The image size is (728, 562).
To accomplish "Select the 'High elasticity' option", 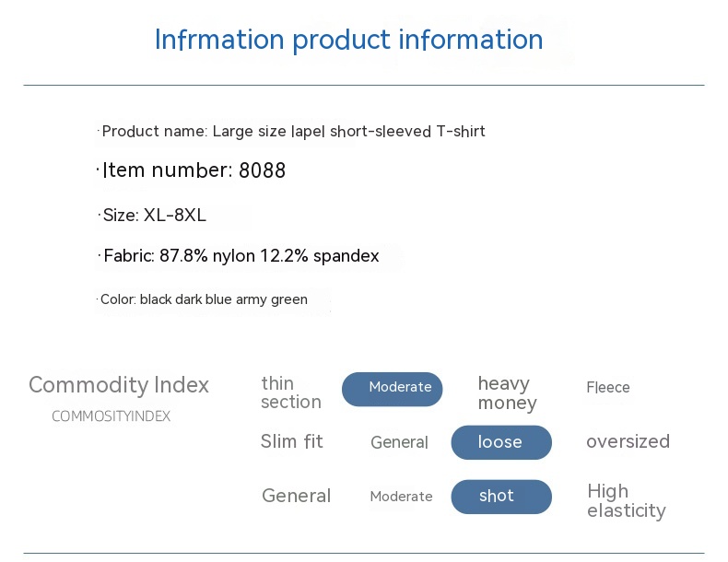I will 626,500.
